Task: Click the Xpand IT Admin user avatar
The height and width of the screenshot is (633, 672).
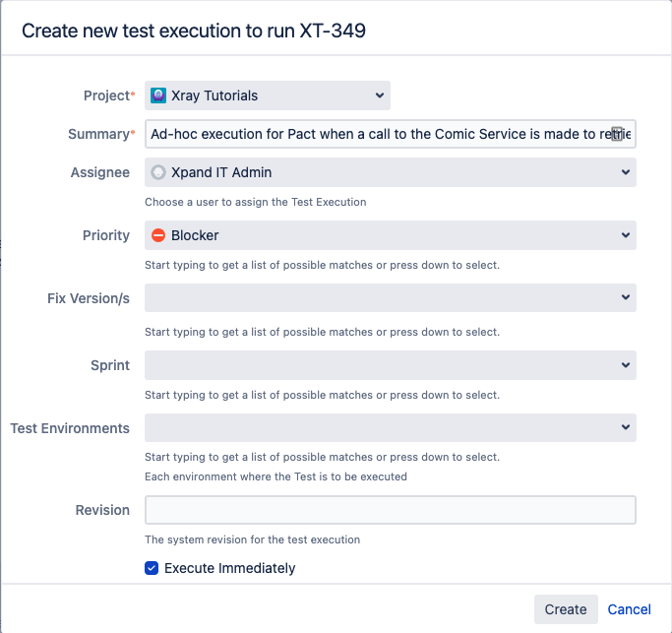Action: [x=158, y=172]
